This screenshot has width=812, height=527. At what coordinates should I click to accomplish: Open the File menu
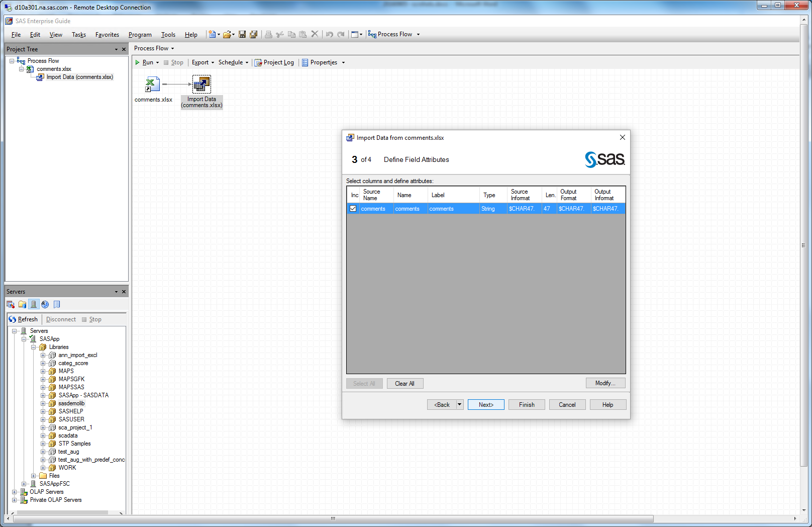point(16,35)
